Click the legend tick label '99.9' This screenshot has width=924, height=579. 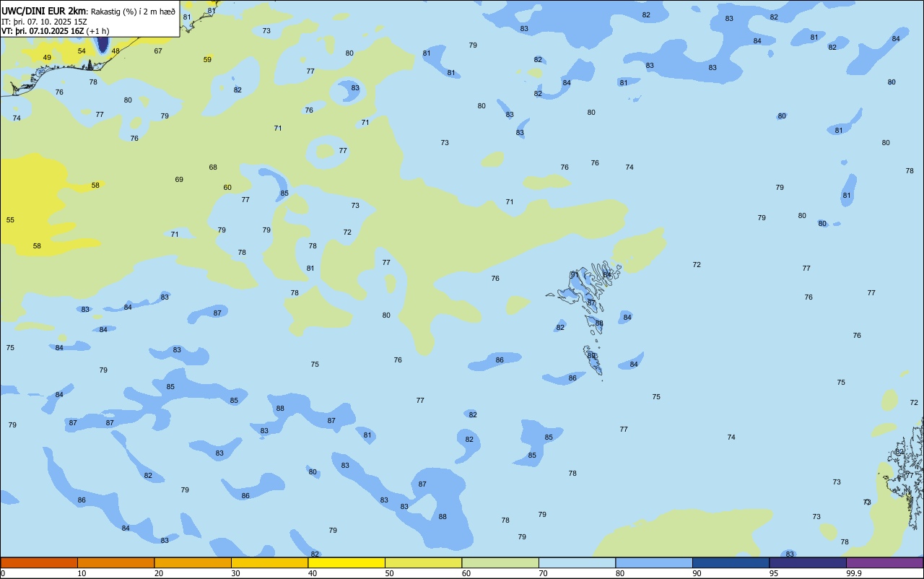point(855,573)
